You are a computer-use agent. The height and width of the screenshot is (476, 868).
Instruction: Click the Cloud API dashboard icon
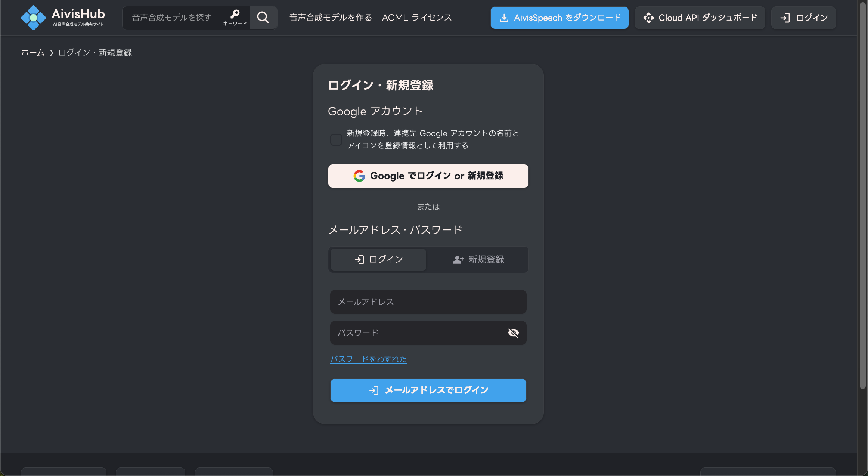[649, 17]
